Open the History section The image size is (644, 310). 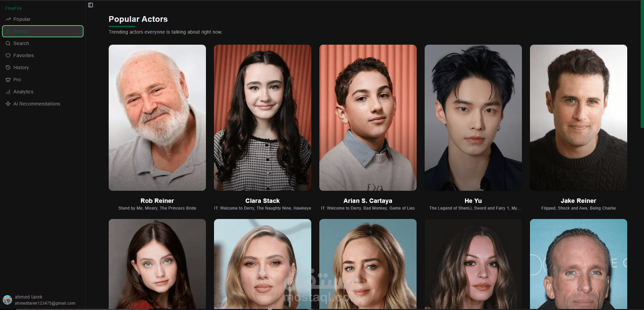(43, 68)
